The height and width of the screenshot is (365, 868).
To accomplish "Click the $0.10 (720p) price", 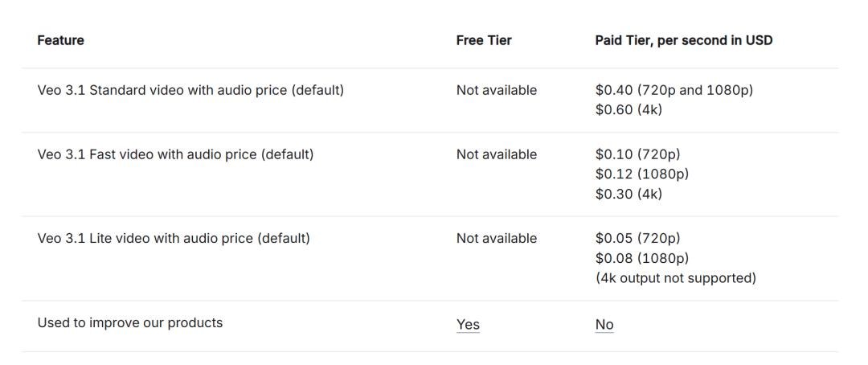I will click(x=637, y=154).
